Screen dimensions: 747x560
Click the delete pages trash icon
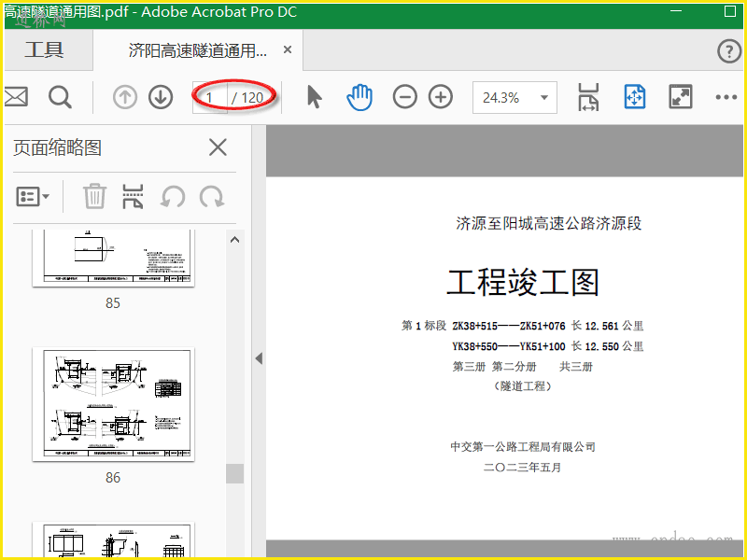click(x=94, y=196)
